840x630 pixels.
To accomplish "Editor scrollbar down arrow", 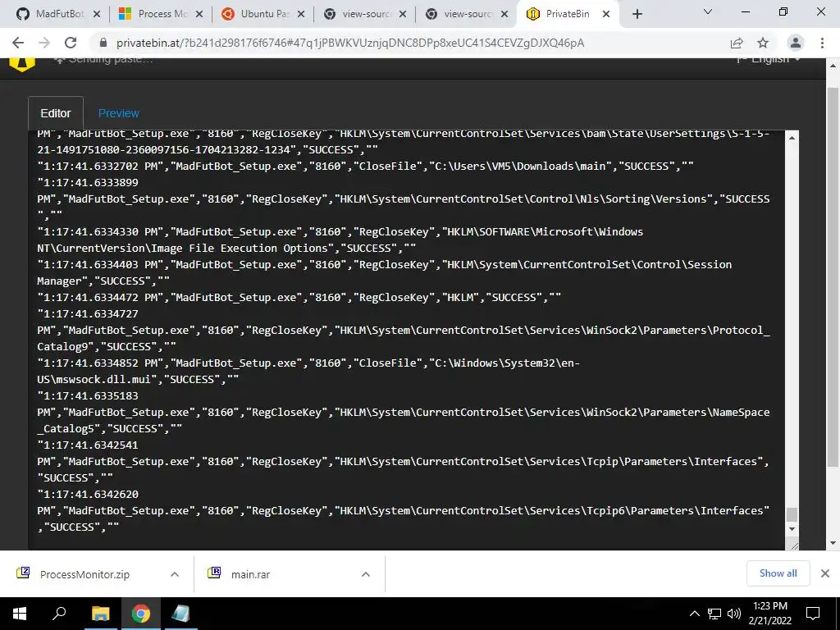I will click(792, 529).
